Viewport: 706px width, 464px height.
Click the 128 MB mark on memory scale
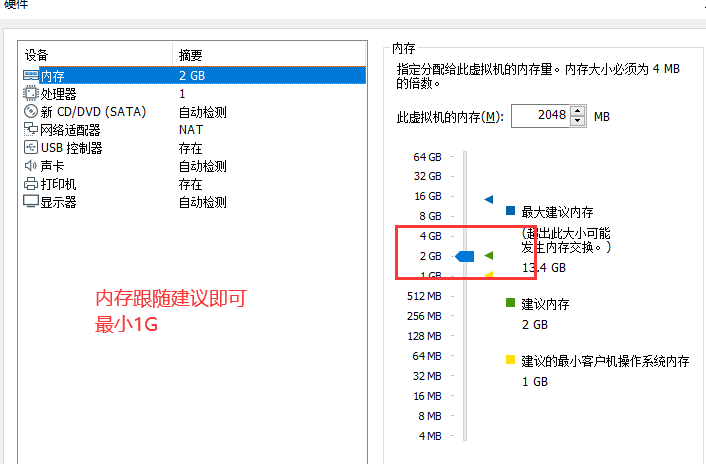tap(424, 336)
